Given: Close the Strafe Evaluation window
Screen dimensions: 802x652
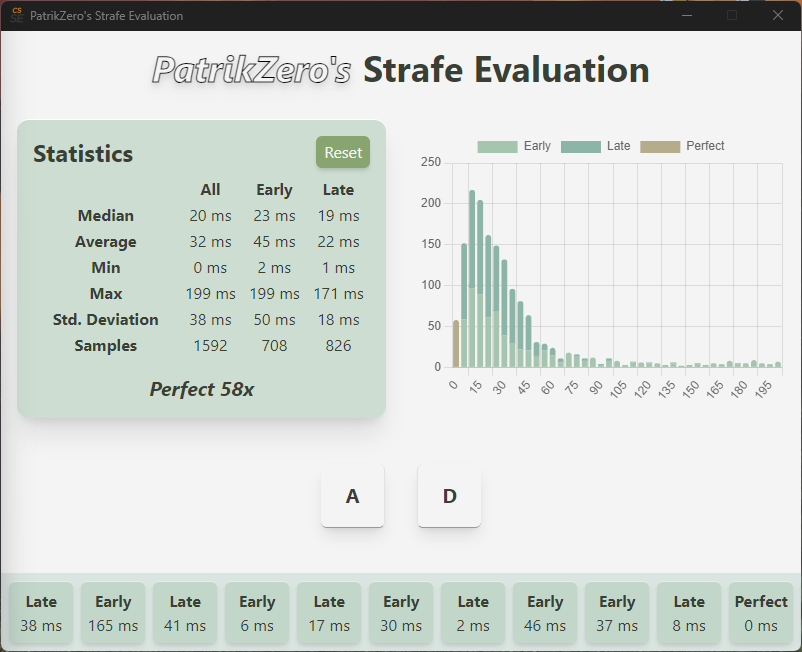Looking at the screenshot, I should [x=777, y=15].
